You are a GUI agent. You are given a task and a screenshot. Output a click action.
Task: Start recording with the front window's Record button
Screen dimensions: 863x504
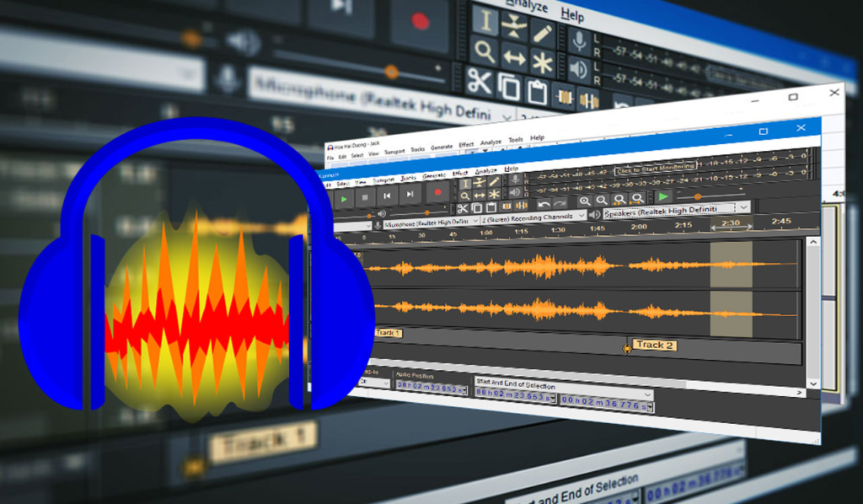pyautogui.click(x=438, y=192)
